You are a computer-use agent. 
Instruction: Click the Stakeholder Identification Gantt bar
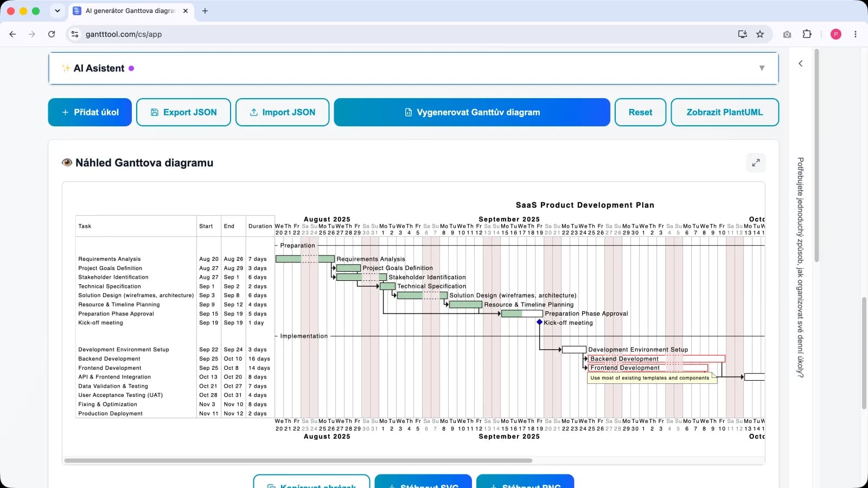(361, 277)
